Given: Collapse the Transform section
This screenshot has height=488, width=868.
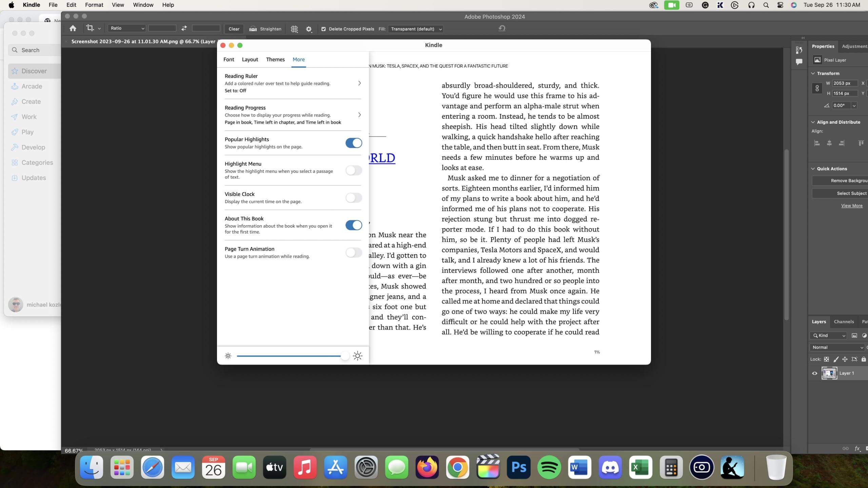Looking at the screenshot, I should 813,73.
